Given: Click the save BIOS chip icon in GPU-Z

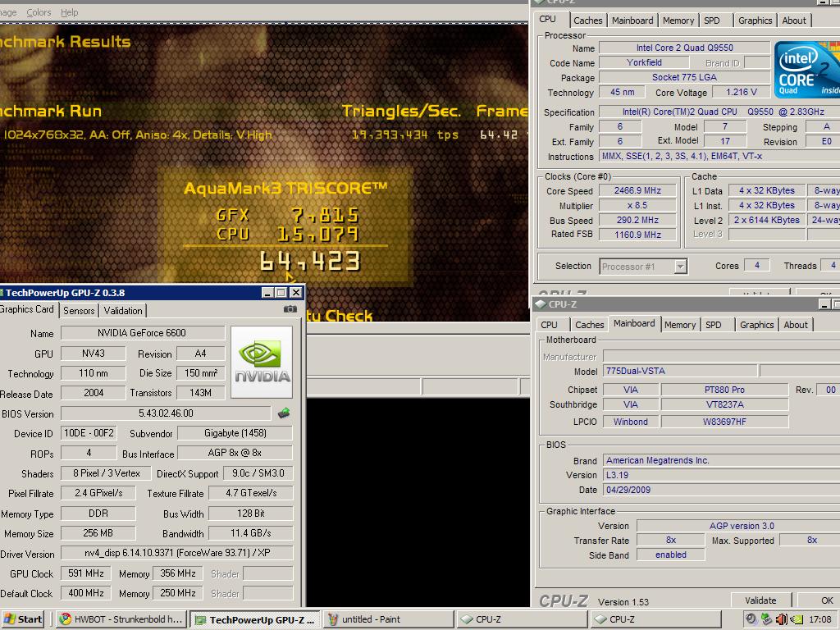Looking at the screenshot, I should coord(284,413).
